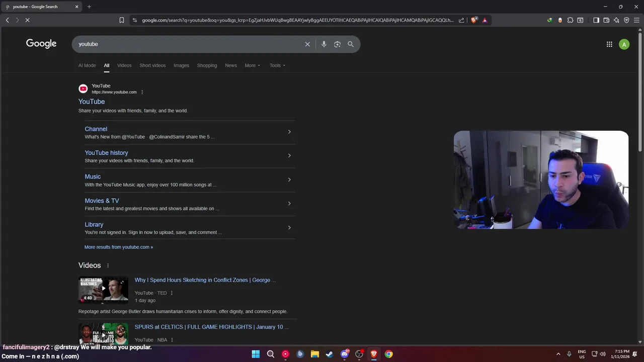644x362 pixels.
Task: Expand the Library sitelink chevron
Action: point(289,227)
